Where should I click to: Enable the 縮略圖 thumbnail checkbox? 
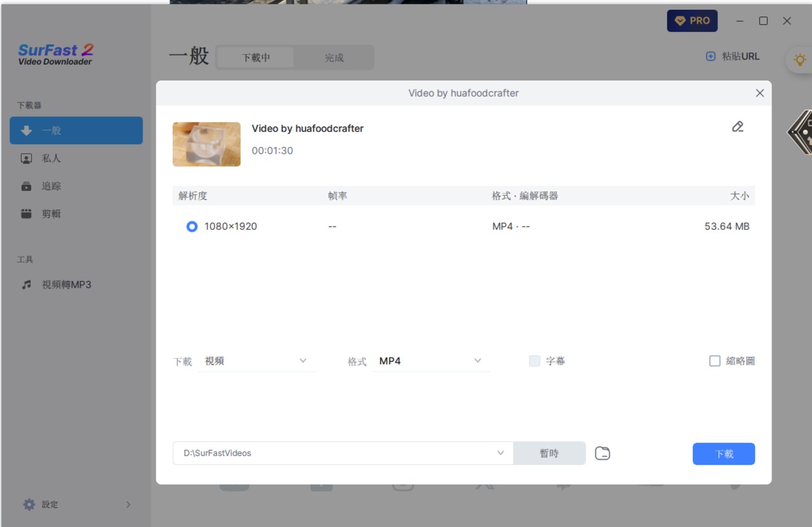coord(715,361)
